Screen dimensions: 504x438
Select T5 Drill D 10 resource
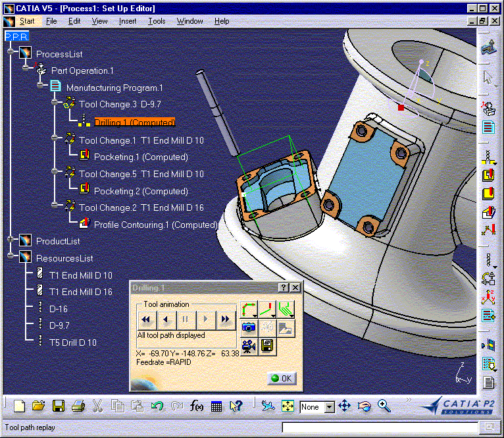[x=72, y=342]
